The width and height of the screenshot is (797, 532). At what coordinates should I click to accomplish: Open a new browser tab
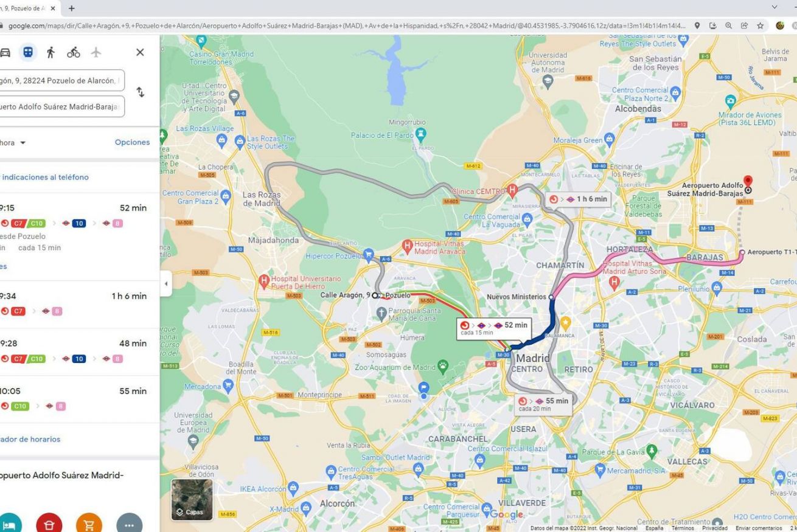pyautogui.click(x=72, y=9)
